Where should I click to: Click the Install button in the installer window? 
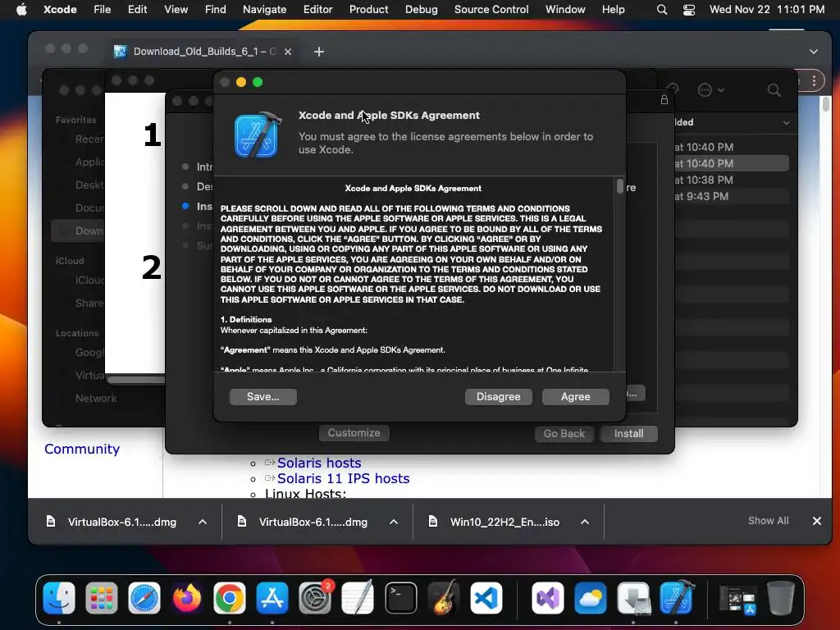[628, 433]
